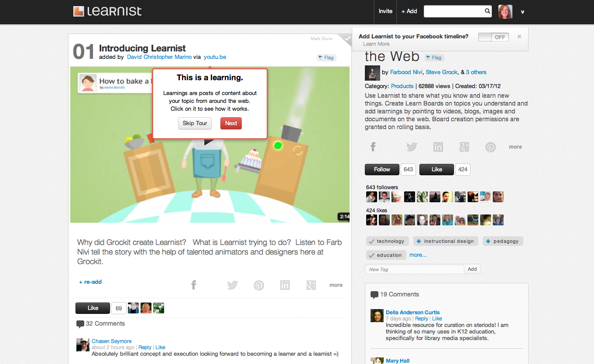The height and width of the screenshot is (364, 594).
Task: Toggle the technology tag checkmark
Action: 371,241
